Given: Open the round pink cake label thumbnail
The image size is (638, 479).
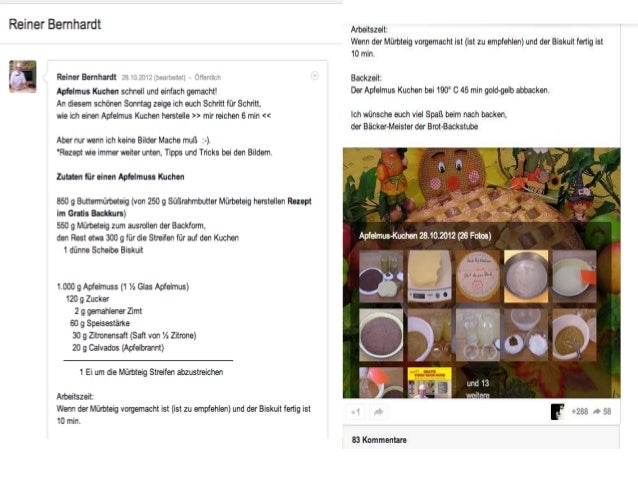Looking at the screenshot, I should tap(478, 276).
